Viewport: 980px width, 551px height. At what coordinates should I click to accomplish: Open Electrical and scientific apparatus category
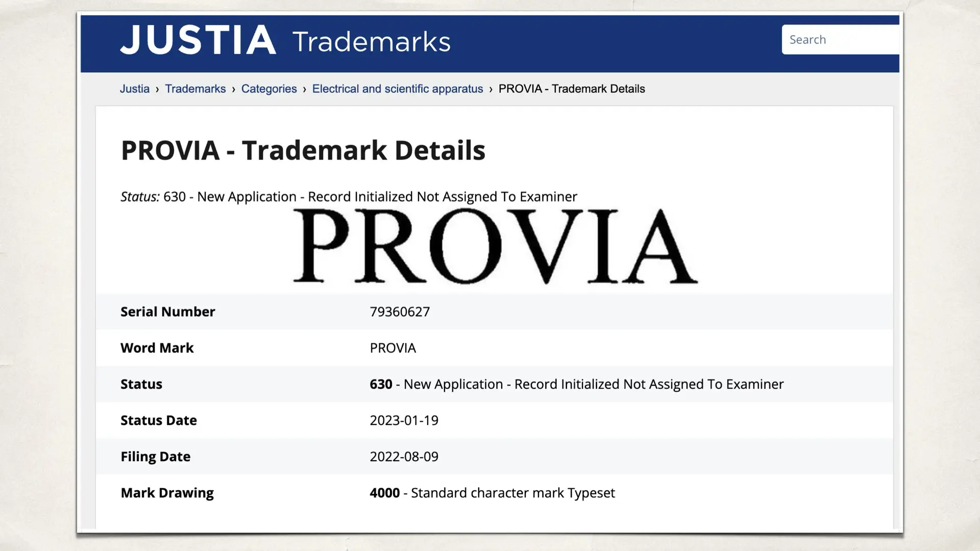(x=398, y=89)
